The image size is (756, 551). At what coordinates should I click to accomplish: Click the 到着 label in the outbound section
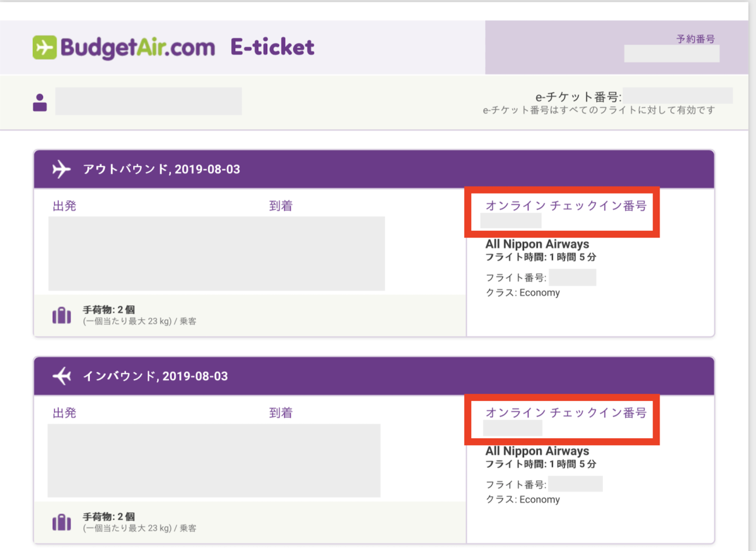pyautogui.click(x=280, y=206)
